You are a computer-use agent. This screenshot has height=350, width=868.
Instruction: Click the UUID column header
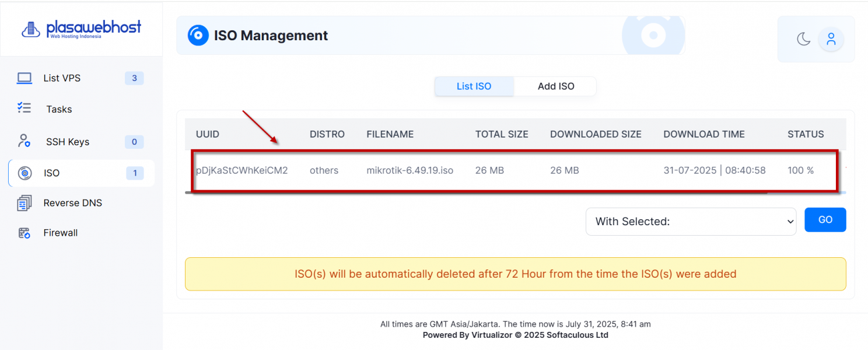208,134
